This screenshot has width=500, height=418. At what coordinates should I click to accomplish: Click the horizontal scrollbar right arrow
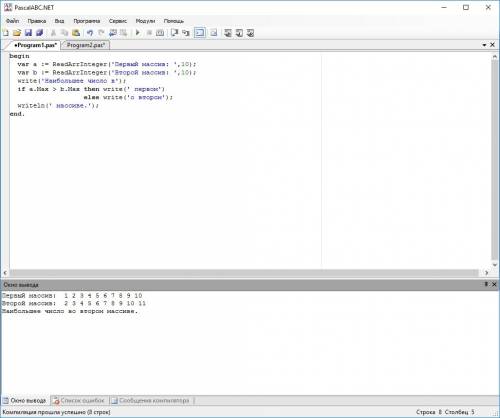pyautogui.click(x=487, y=273)
